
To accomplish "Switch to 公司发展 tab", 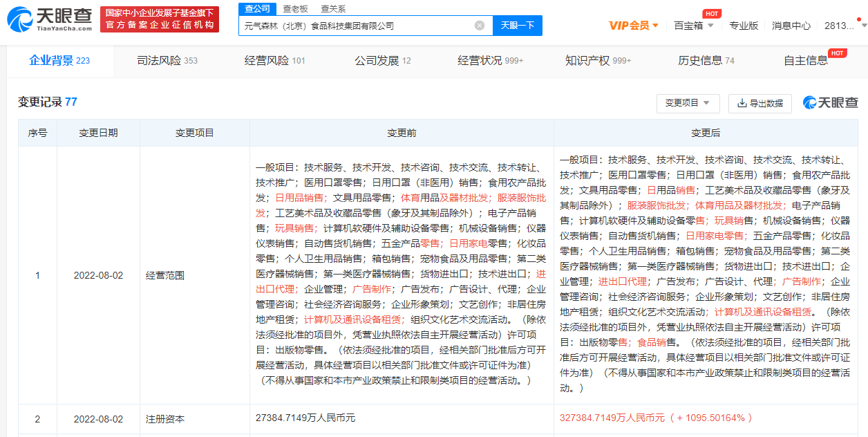I will point(382,61).
